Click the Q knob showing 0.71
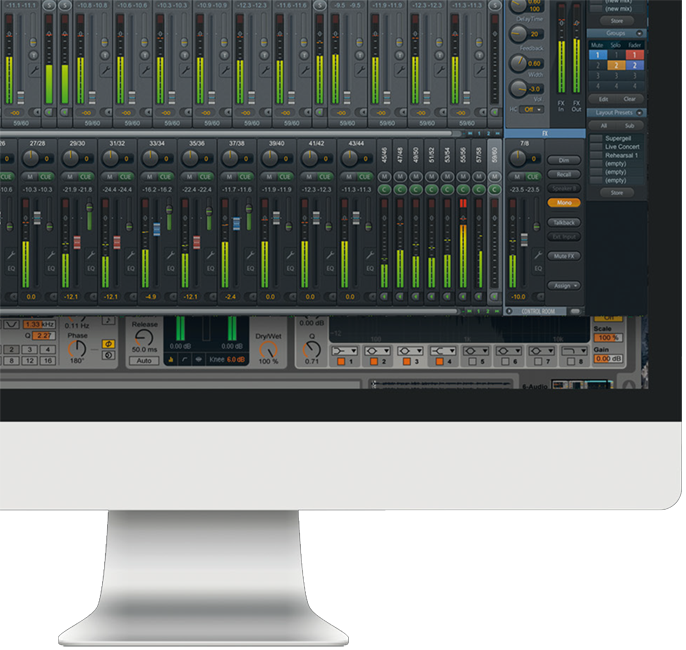This screenshot has height=650, width=686. point(312,349)
